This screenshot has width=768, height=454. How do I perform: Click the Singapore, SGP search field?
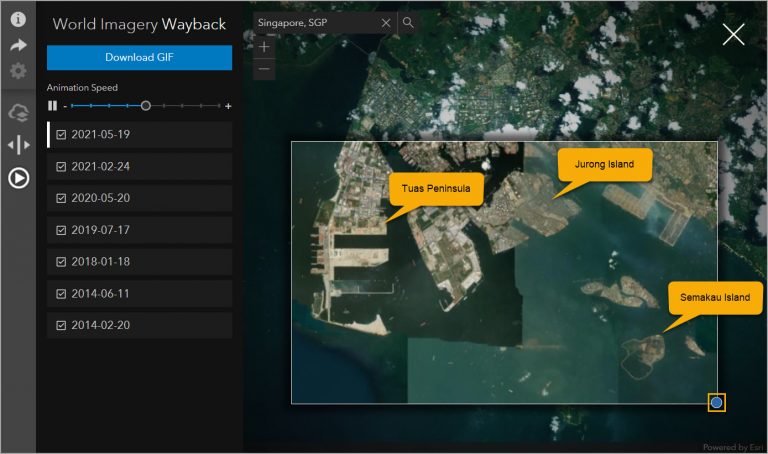316,23
